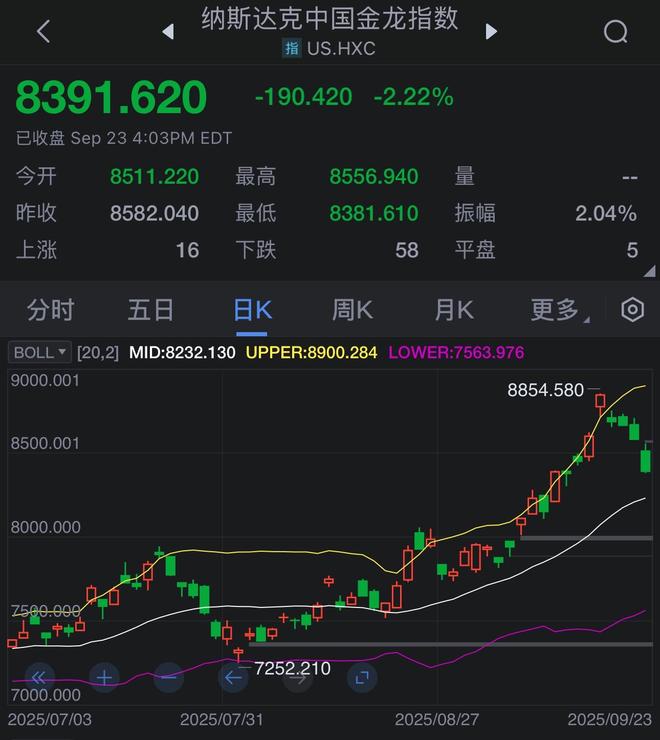This screenshot has height=740, width=660.
Task: Tap today's open value 8511.220
Action: coord(154,177)
